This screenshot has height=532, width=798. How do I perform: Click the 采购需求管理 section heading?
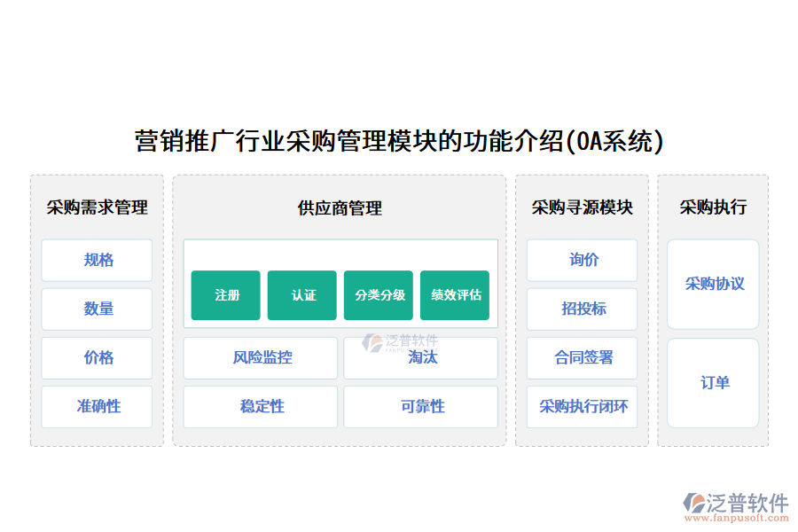[98, 208]
